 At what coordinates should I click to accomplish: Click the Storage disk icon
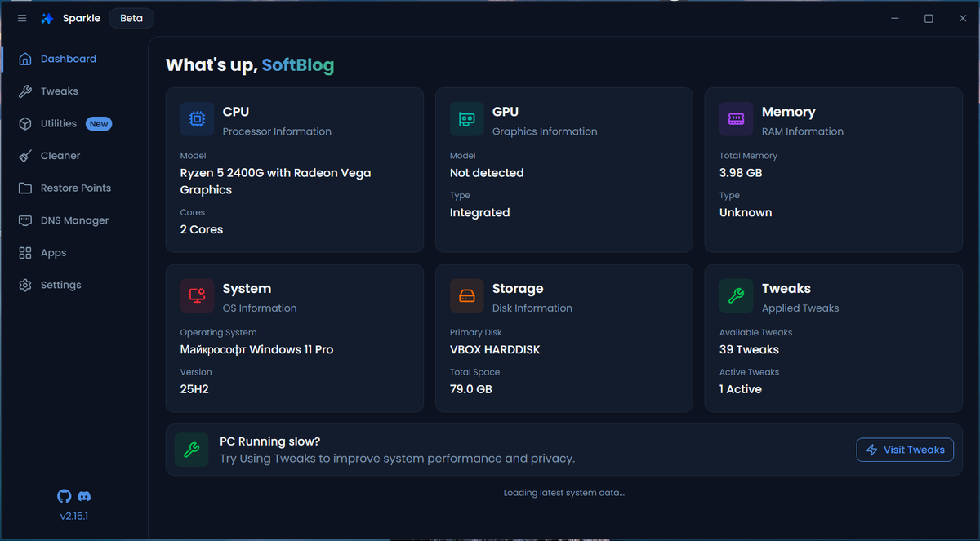[466, 296]
